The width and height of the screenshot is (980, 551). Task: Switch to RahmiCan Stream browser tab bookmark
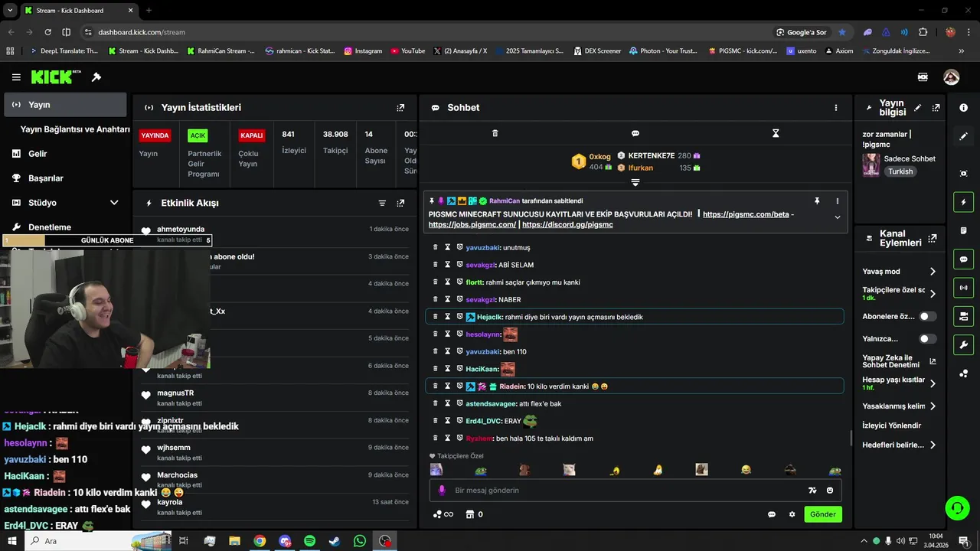(222, 51)
